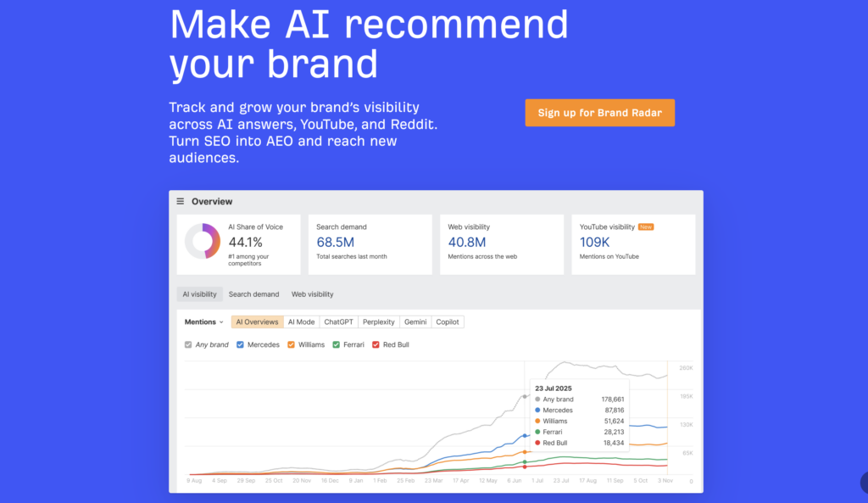This screenshot has width=868, height=503.
Task: Hide the Red Bull series checkbox
Action: pos(376,344)
